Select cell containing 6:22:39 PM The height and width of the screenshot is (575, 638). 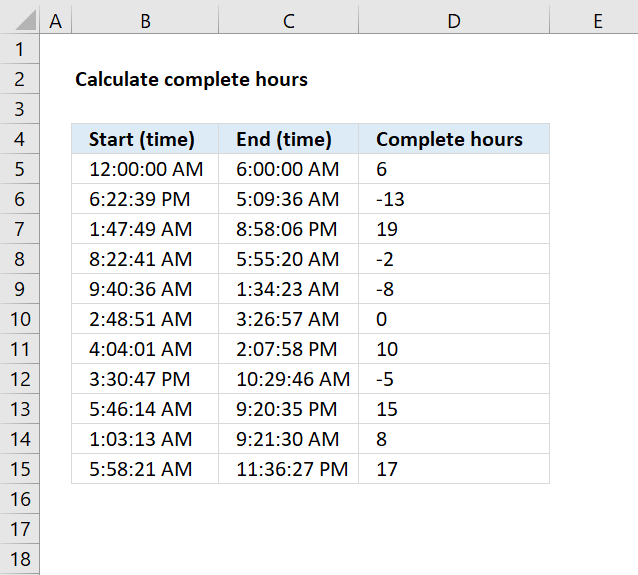coord(145,199)
